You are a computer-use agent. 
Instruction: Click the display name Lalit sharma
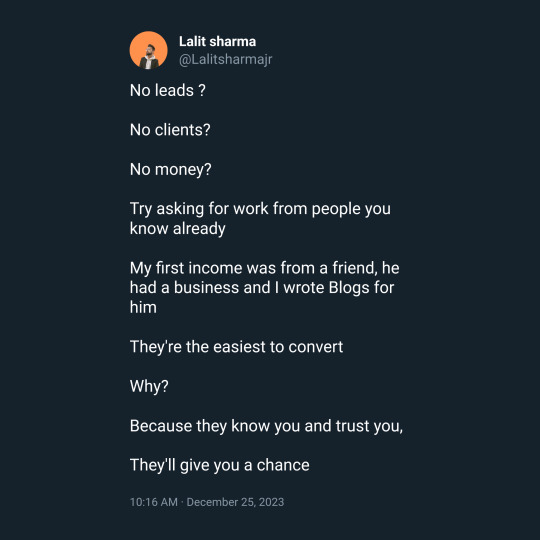coord(217,42)
